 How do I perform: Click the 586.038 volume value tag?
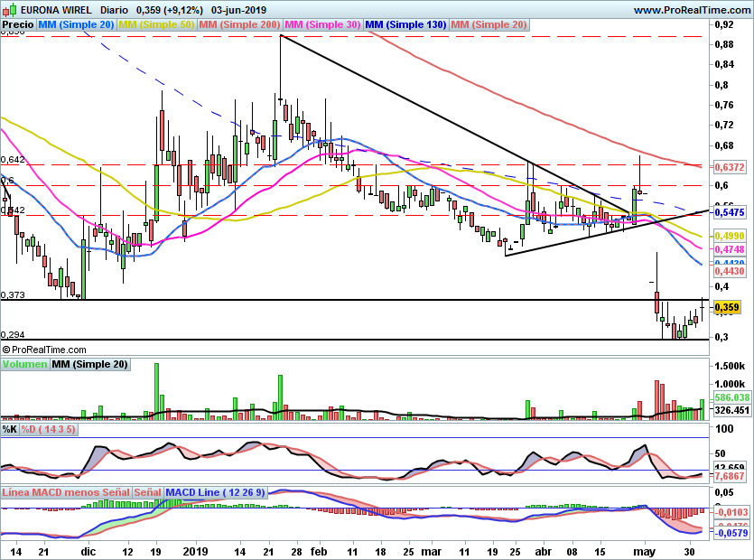tap(732, 397)
